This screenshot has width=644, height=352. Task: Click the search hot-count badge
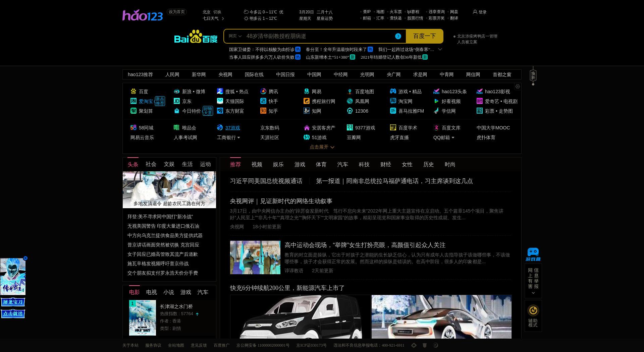pos(398,36)
